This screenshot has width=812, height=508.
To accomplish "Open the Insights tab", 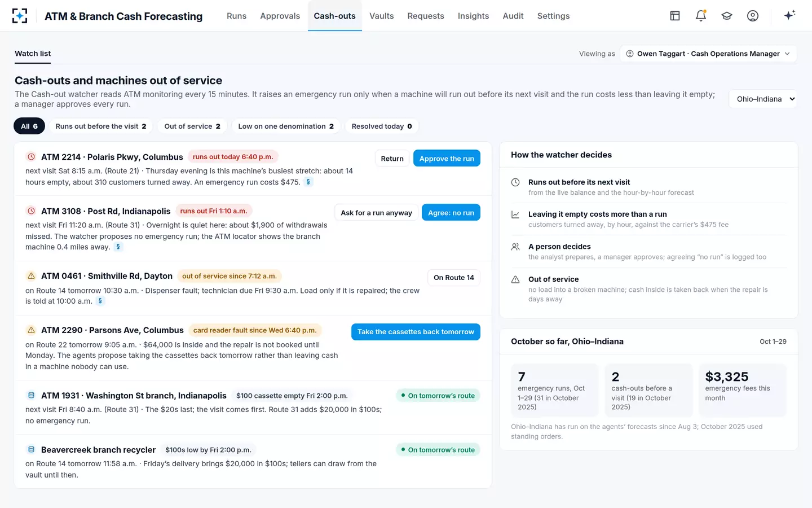I will 473,16.
